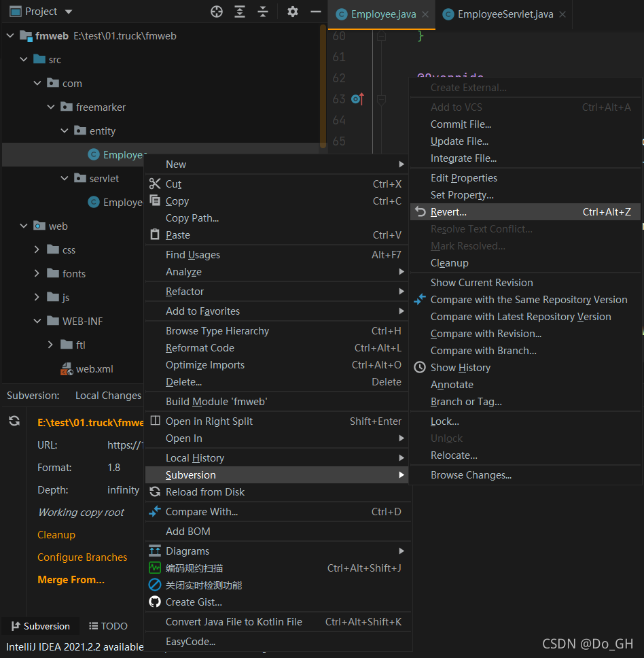Open Diagrams submenu in context menu
Screen dimensions: 644x658
click(276, 551)
